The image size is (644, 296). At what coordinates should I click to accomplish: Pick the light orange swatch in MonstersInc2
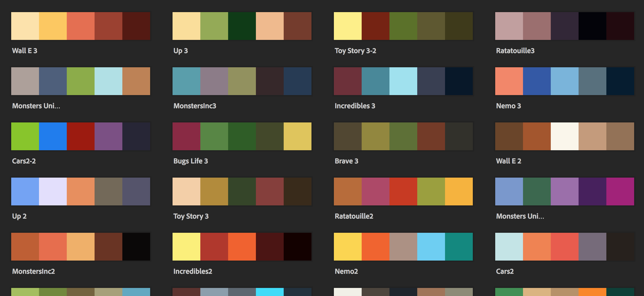click(x=80, y=247)
